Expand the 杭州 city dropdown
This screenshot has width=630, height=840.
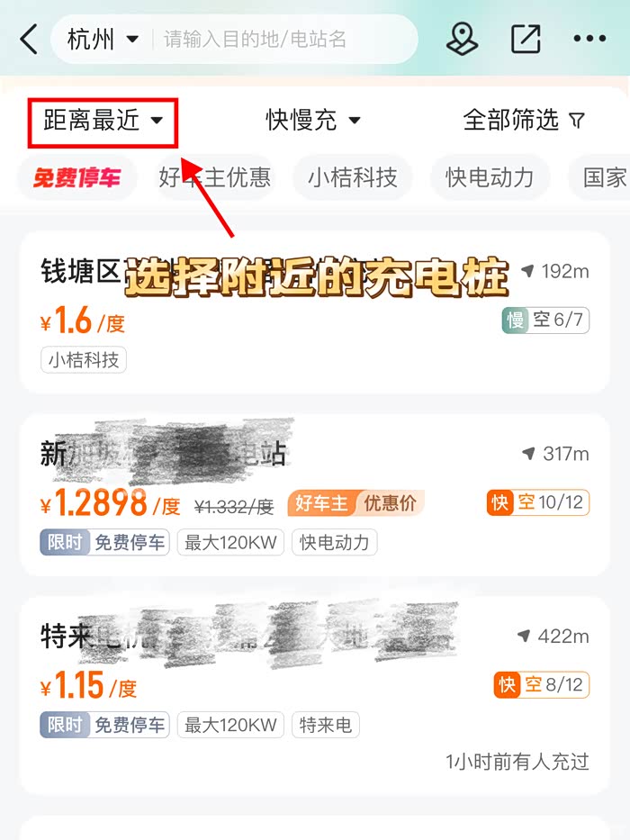point(103,39)
